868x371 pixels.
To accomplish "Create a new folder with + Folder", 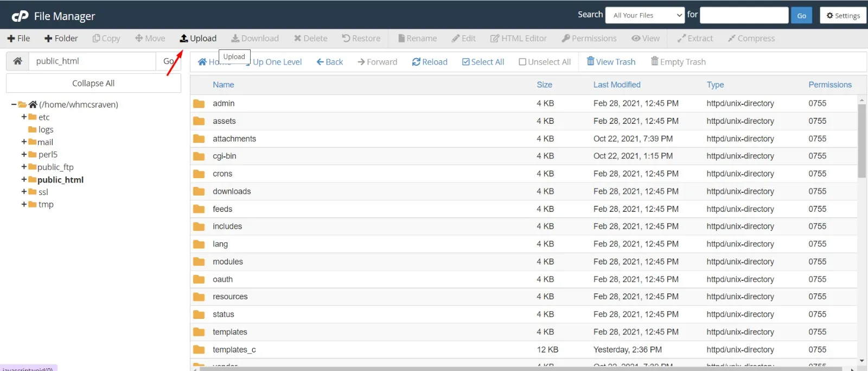I will coord(61,39).
